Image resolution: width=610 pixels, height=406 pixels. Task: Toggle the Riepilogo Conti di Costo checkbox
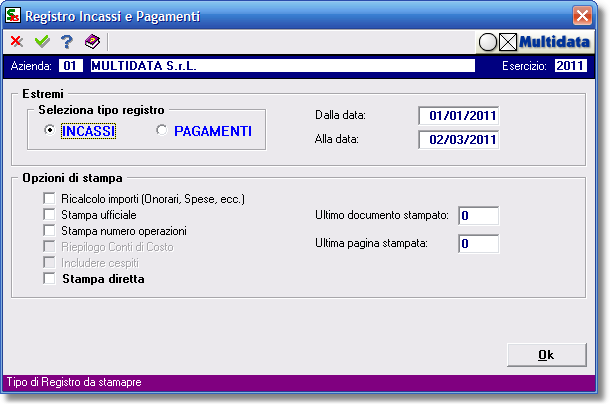pos(49,246)
